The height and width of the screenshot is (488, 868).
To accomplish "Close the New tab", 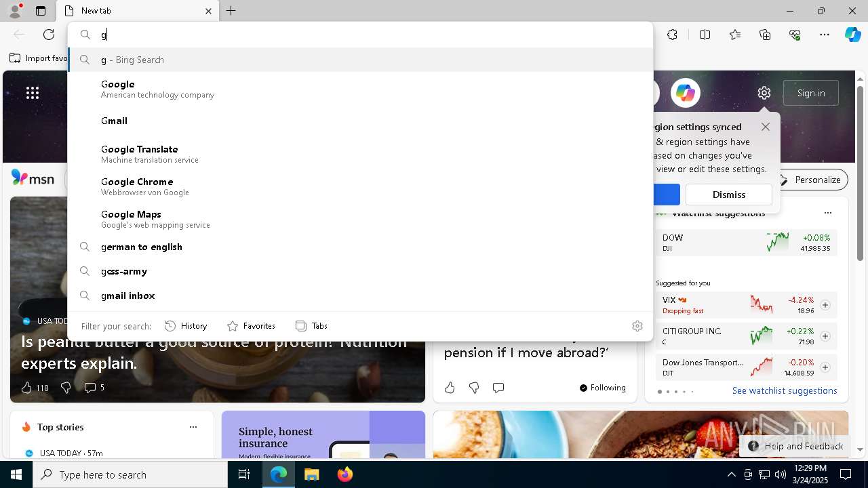I will point(208,11).
